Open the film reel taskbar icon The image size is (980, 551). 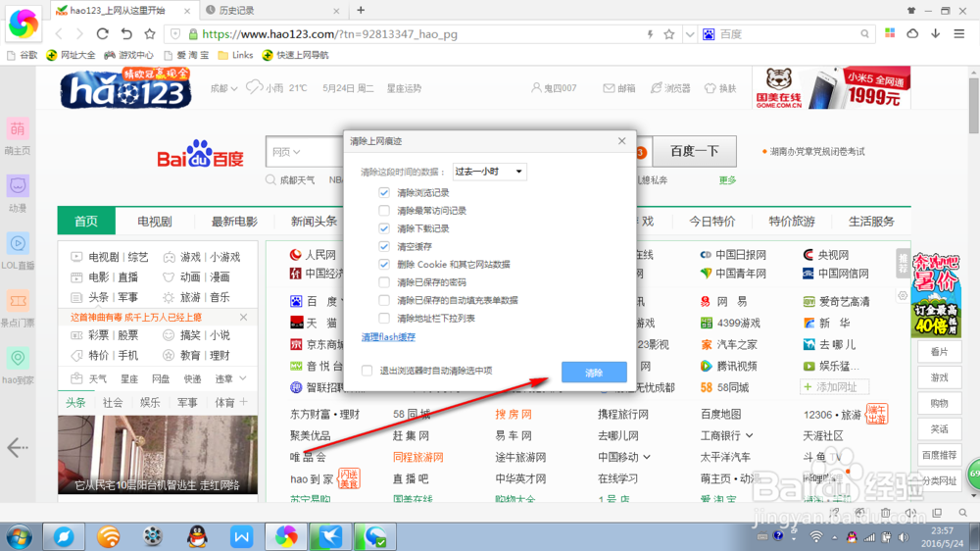click(x=153, y=536)
